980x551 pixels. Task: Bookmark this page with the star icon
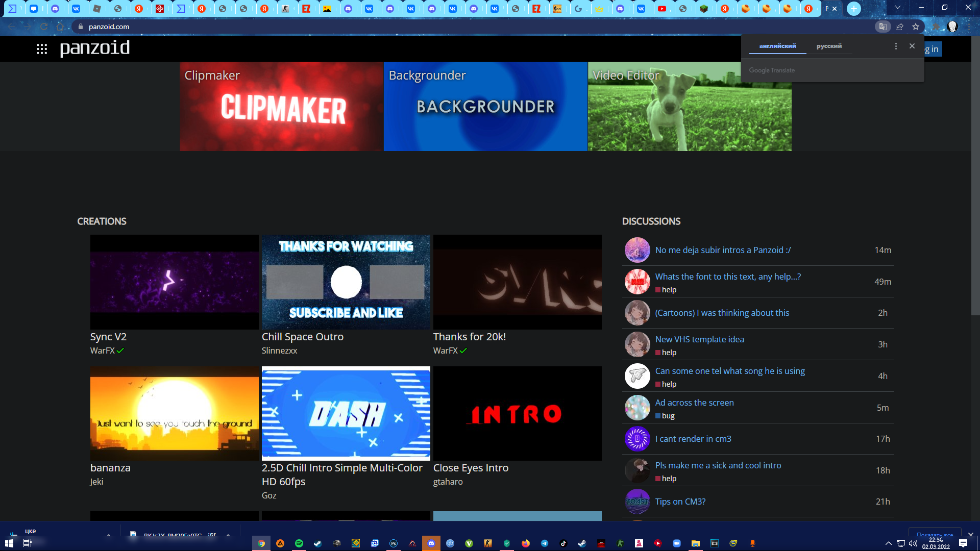(916, 27)
